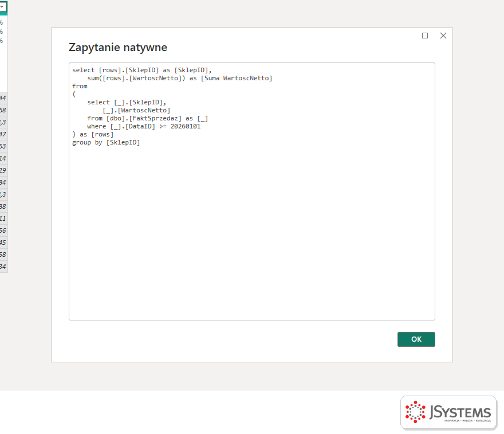Viewport: 504px width, 434px height.
Task: Click the 'sum([rows].[WartoscNetto])' line
Action: (x=180, y=78)
